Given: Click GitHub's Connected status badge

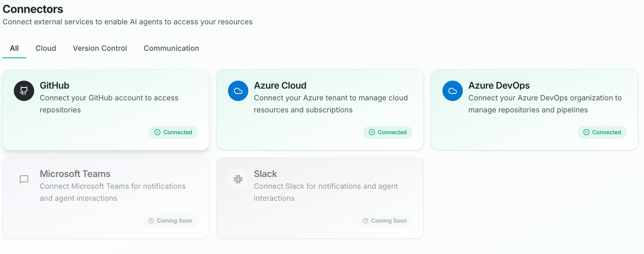Looking at the screenshot, I should [x=173, y=132].
